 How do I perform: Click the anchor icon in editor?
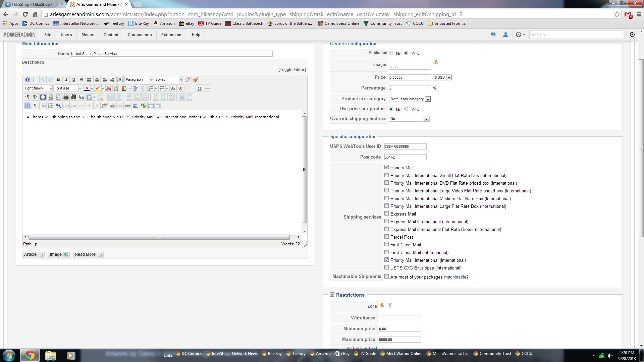click(x=112, y=106)
